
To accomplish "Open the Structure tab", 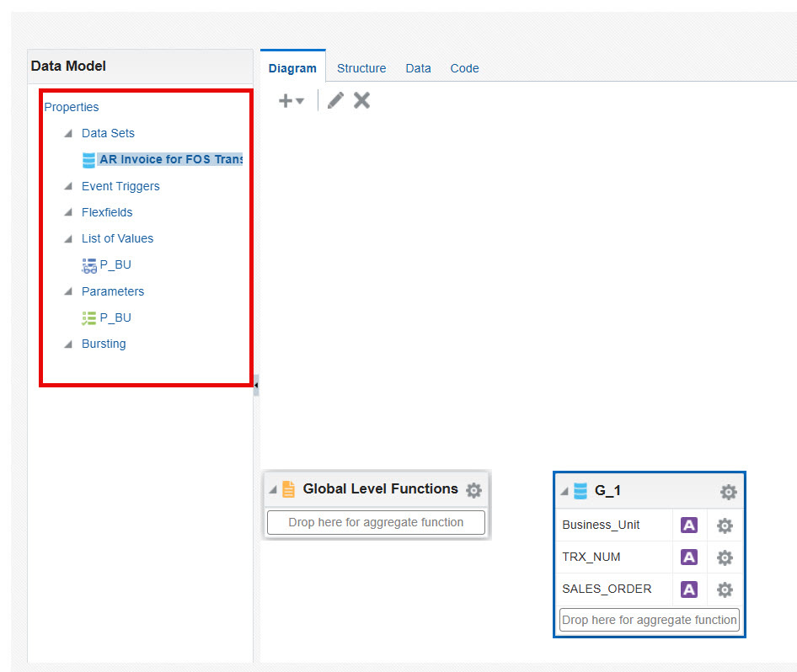I will point(361,68).
